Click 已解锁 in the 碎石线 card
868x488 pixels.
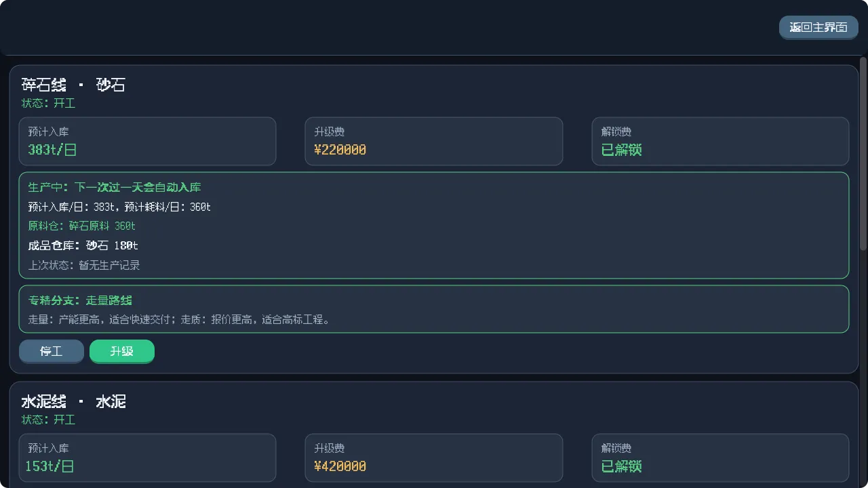click(622, 150)
